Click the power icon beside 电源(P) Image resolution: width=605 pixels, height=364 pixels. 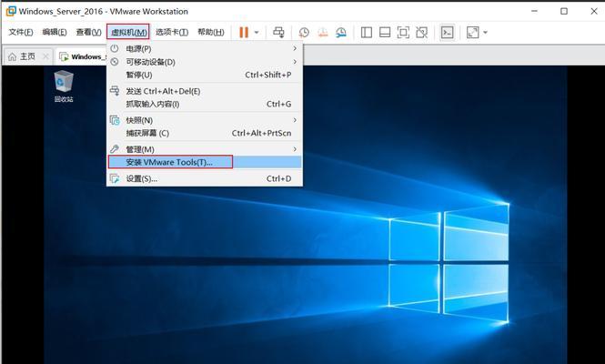pos(115,48)
